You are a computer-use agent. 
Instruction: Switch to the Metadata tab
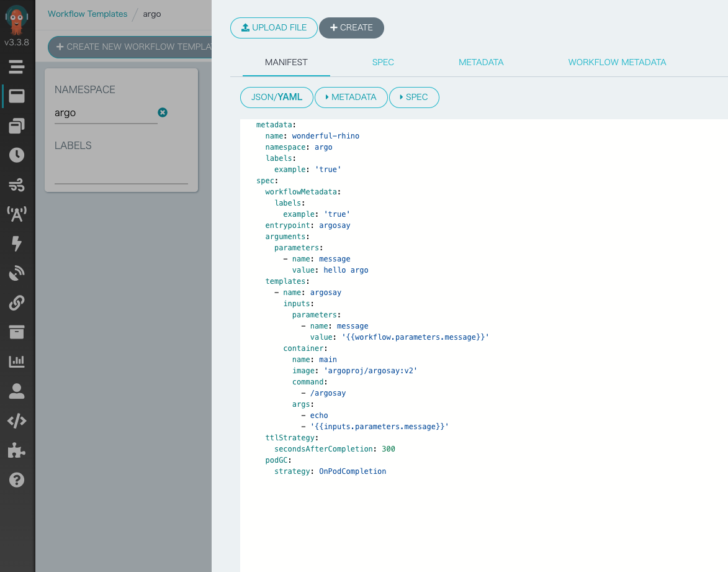[x=481, y=62]
